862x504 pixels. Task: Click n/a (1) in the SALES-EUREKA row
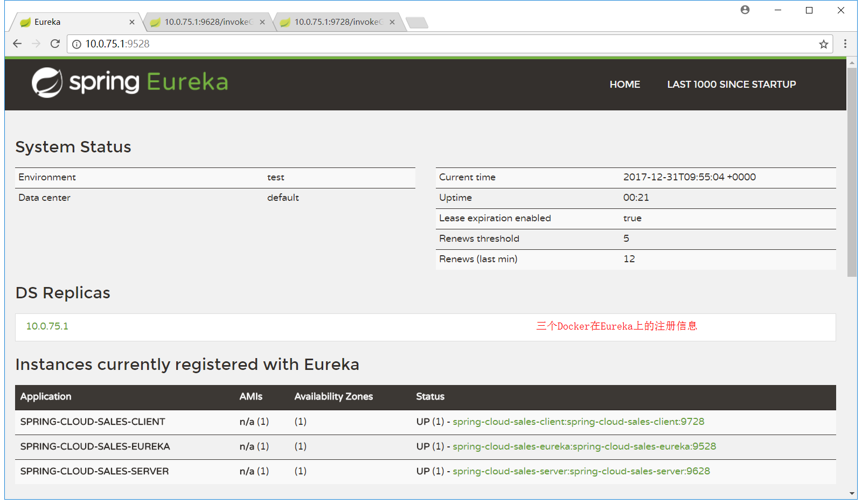(254, 446)
